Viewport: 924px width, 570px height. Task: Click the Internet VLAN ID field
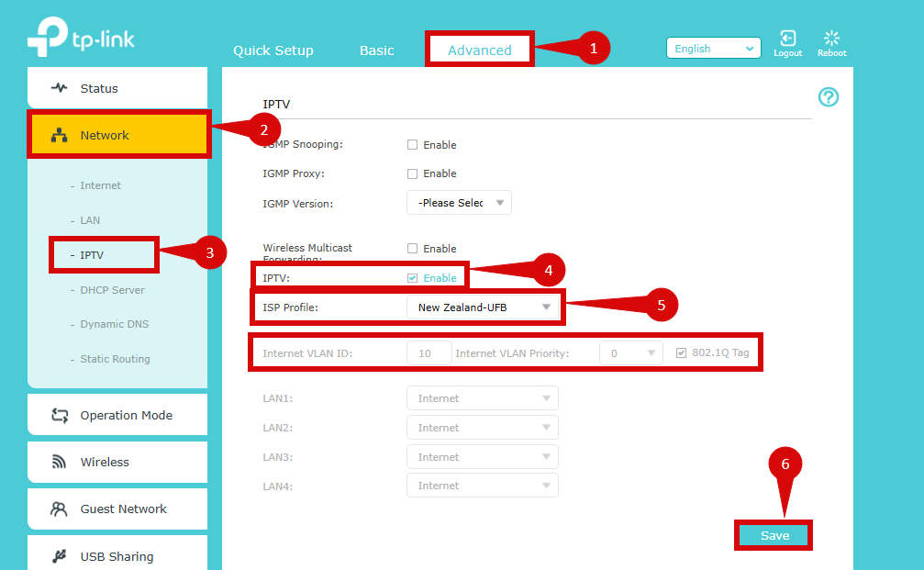pyautogui.click(x=429, y=353)
